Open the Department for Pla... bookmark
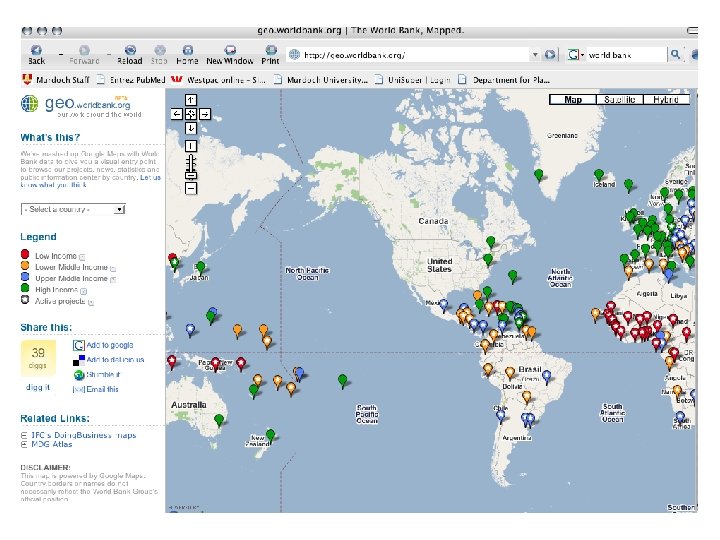720x540 pixels. pyautogui.click(x=504, y=80)
